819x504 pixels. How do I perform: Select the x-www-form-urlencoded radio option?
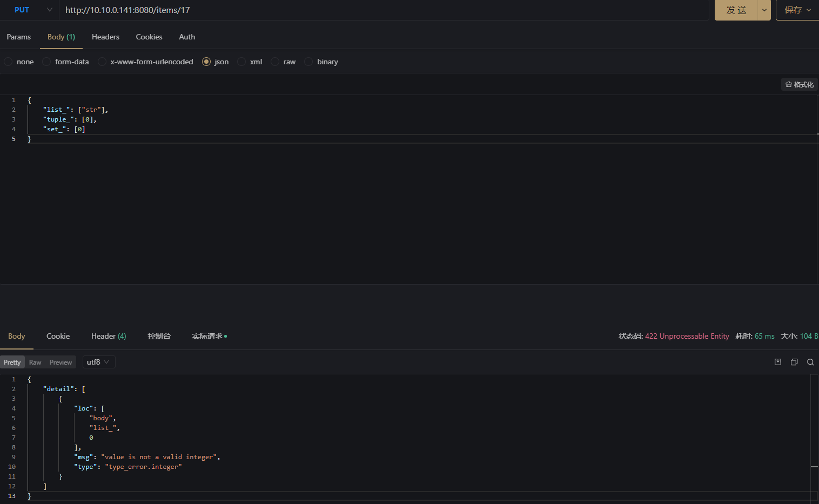point(102,62)
